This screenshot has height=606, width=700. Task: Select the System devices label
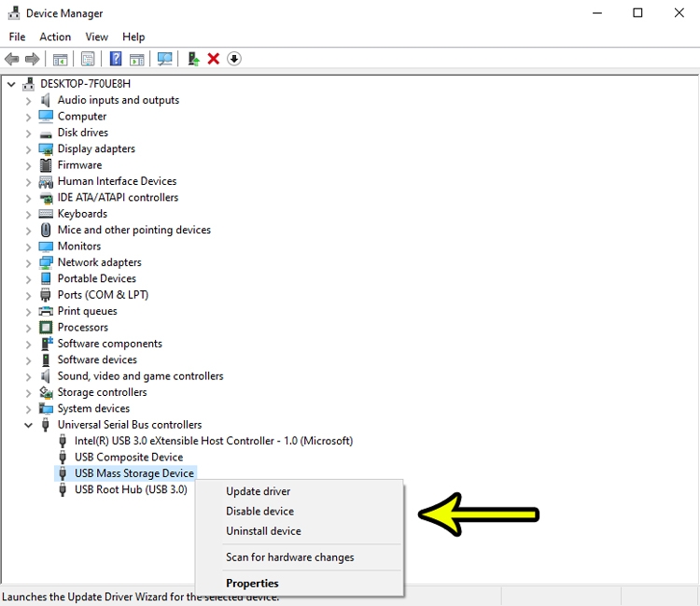tap(93, 408)
